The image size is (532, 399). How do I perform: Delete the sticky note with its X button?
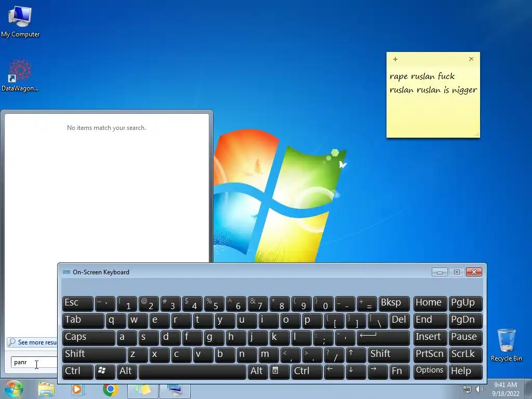[x=471, y=59]
